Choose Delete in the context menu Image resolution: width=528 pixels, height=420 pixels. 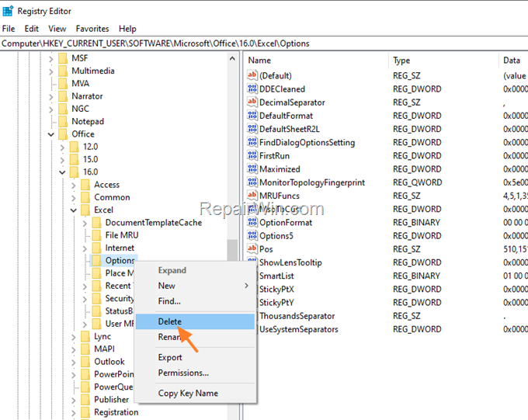coord(196,321)
